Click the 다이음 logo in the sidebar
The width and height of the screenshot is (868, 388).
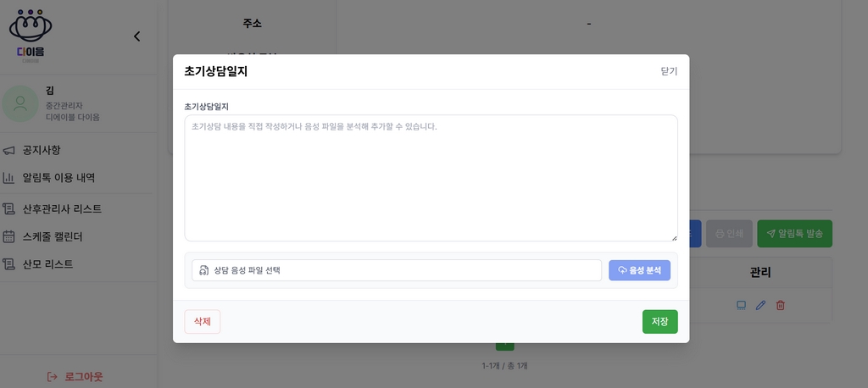coord(31,36)
